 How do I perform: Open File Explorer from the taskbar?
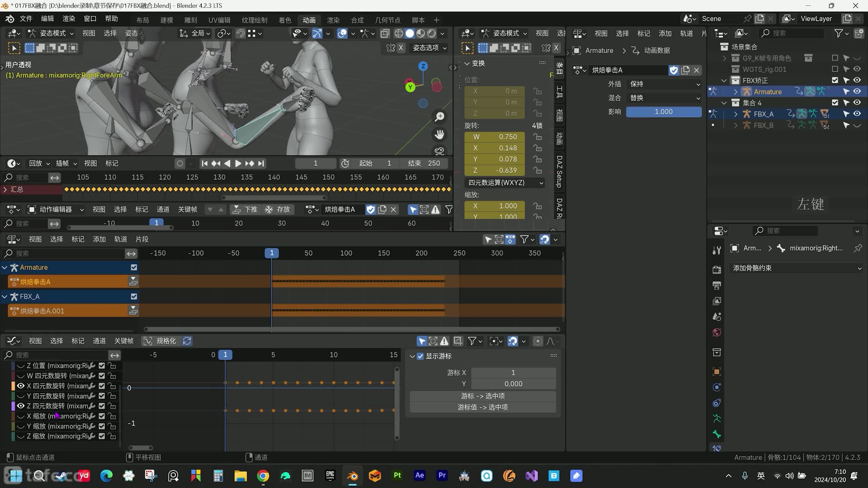point(240,476)
